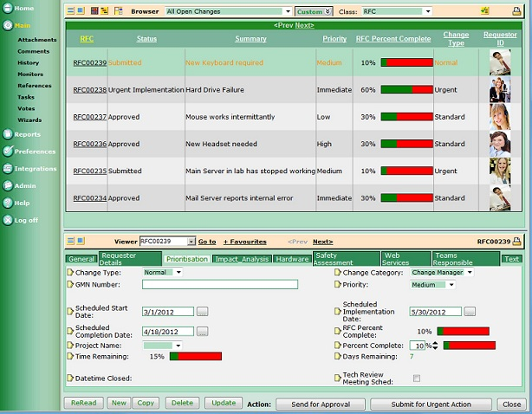Click the Update button

pos(224,403)
